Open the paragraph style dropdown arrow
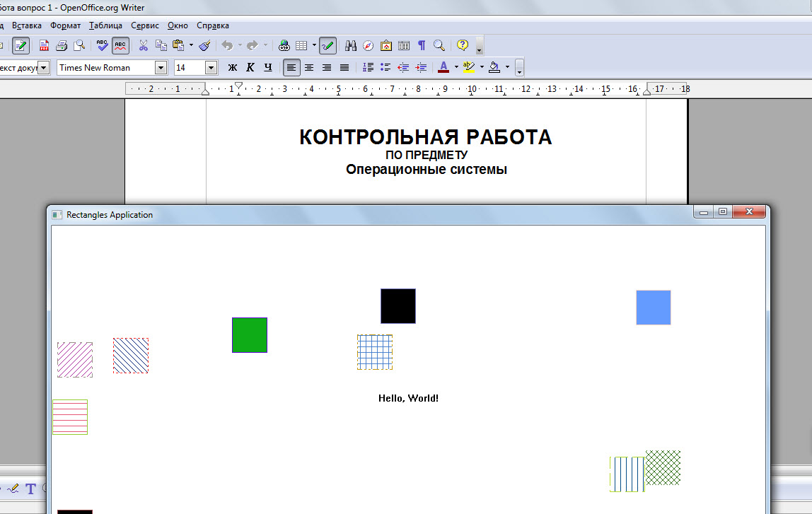This screenshot has width=812, height=514. [x=44, y=68]
